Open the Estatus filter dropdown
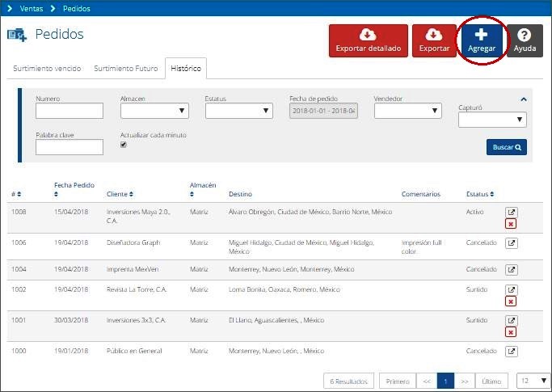 click(239, 111)
